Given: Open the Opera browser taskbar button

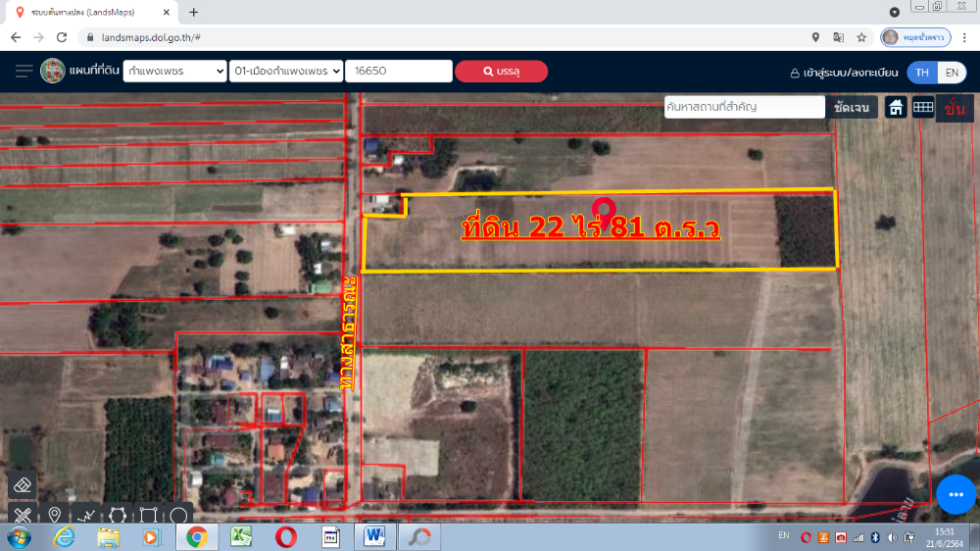Looking at the screenshot, I should click(x=285, y=537).
